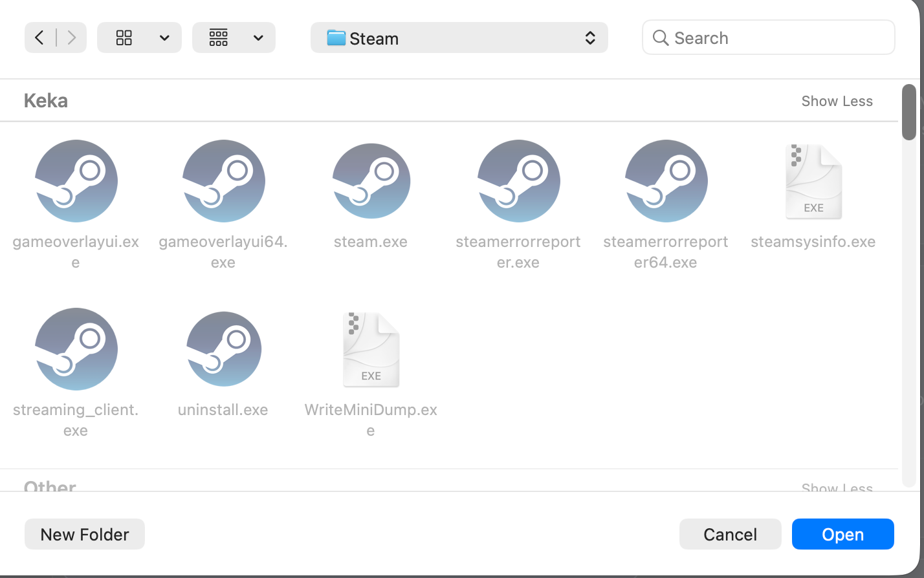Screen dimensions: 924x578
Task: Click the blue Steam folder icon in the path popup
Action: [336, 37]
